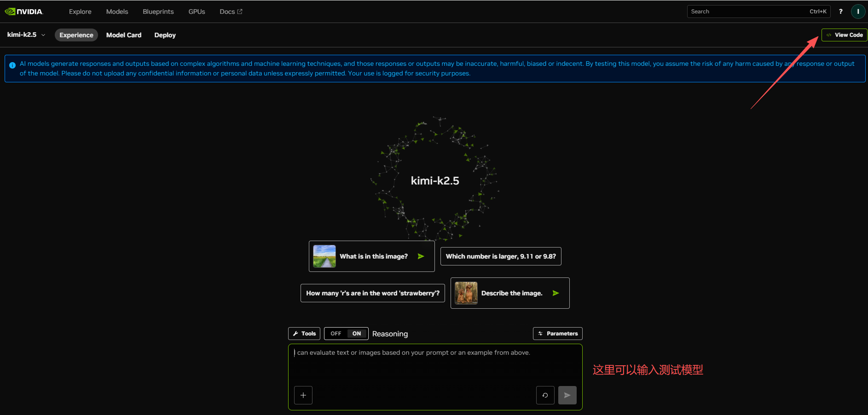
Task: Switch Reasoning to OFF
Action: click(x=336, y=334)
